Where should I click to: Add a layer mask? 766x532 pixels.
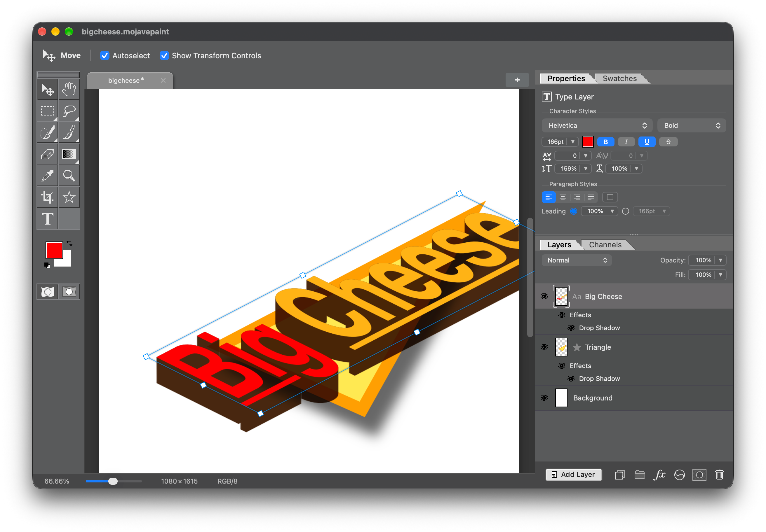pyautogui.click(x=699, y=475)
